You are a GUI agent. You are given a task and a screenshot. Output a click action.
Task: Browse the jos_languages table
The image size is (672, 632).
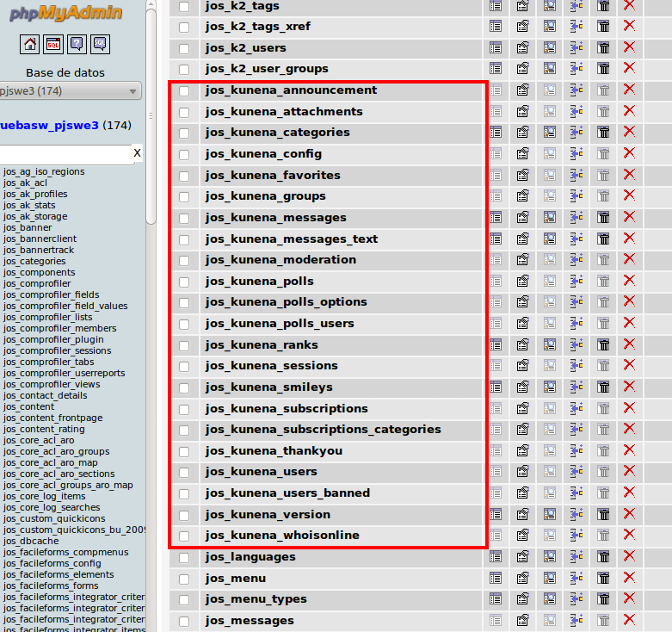[x=496, y=557]
